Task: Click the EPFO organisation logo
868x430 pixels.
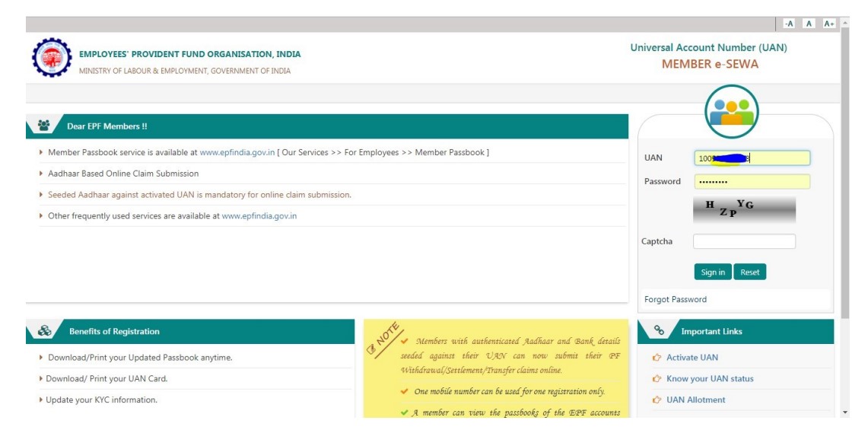Action: pyautogui.click(x=51, y=59)
